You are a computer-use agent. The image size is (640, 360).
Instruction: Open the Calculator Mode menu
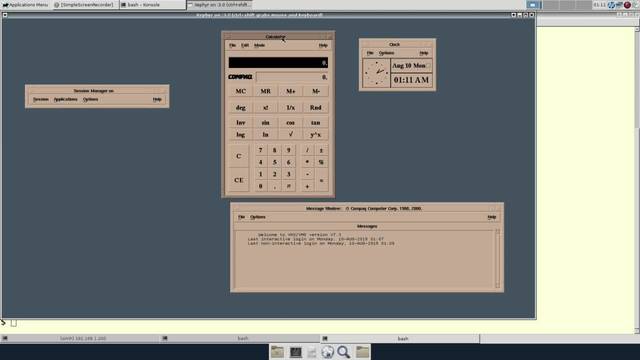pyautogui.click(x=259, y=45)
